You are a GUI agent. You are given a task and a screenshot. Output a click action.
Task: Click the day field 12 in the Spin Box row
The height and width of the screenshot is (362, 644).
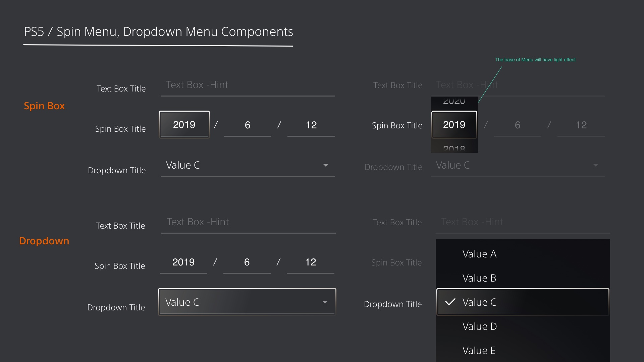(x=311, y=125)
